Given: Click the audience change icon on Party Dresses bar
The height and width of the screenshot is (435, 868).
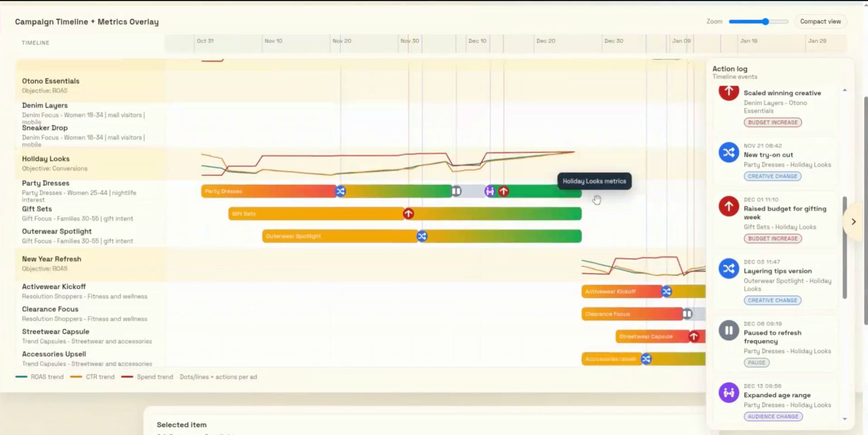Looking at the screenshot, I should point(490,191).
